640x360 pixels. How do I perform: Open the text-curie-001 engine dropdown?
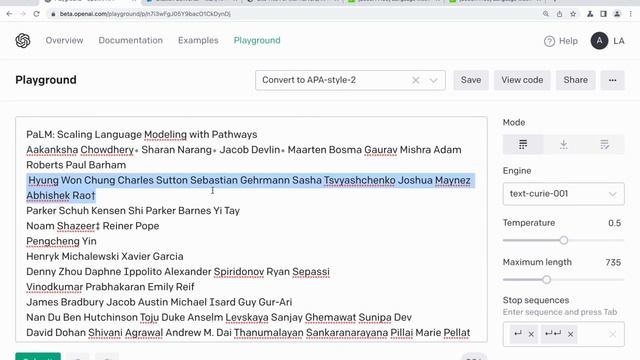(563, 194)
